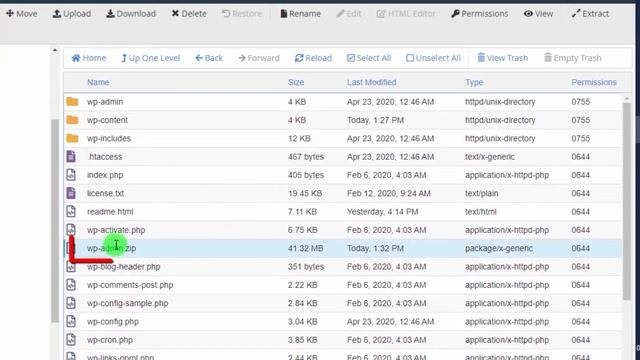Sort by Last Modified column
The image size is (640, 360).
[x=371, y=82]
